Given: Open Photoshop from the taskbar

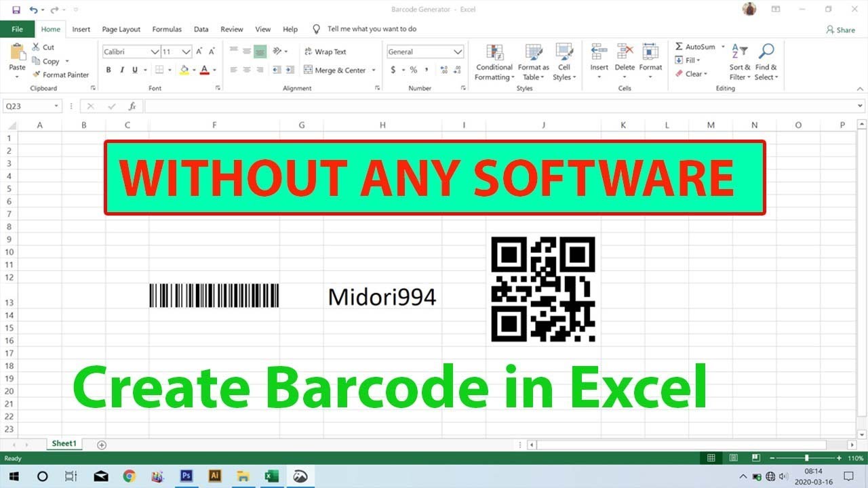Looking at the screenshot, I should 186,476.
